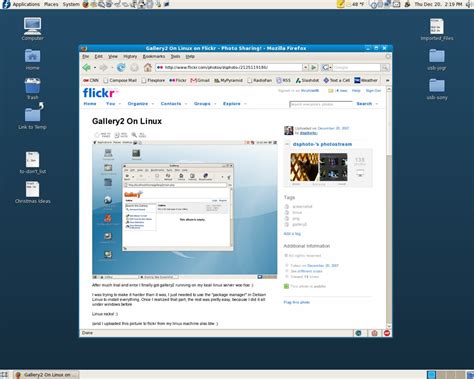Viewport: 474px width, 379px height.
Task: Open the Slashdot bookmark
Action: pos(307,80)
